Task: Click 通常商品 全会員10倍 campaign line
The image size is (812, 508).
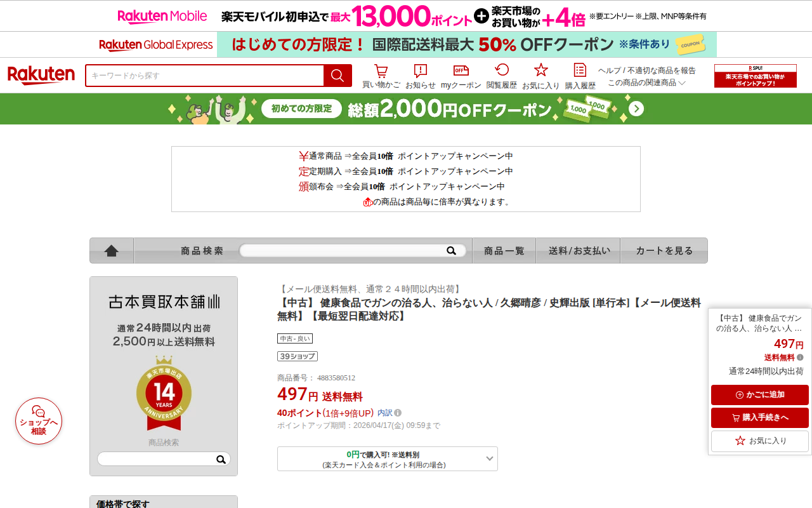Action: click(406, 156)
